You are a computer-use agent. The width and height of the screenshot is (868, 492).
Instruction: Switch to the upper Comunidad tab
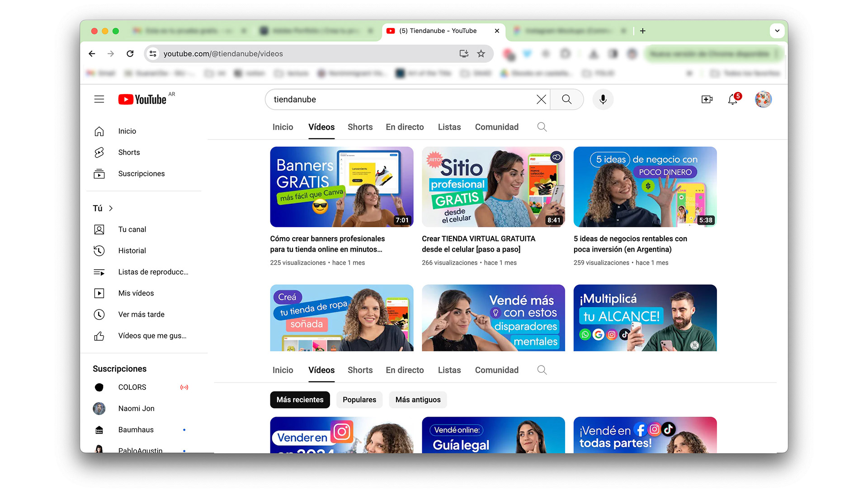pos(496,127)
